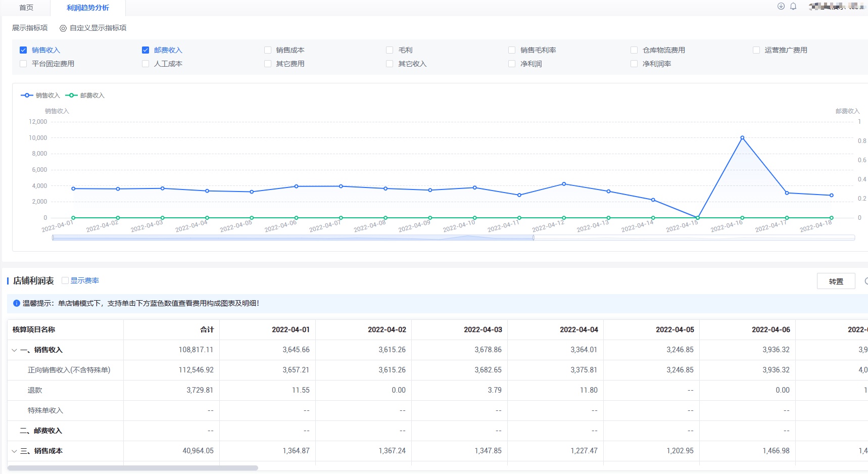
Task: Tick the 其它费用 checkbox
Action: click(268, 64)
